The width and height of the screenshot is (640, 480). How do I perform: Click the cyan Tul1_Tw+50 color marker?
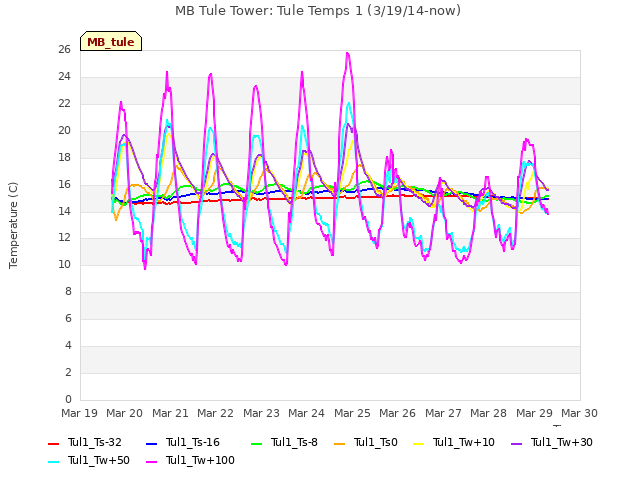pyautogui.click(x=53, y=462)
